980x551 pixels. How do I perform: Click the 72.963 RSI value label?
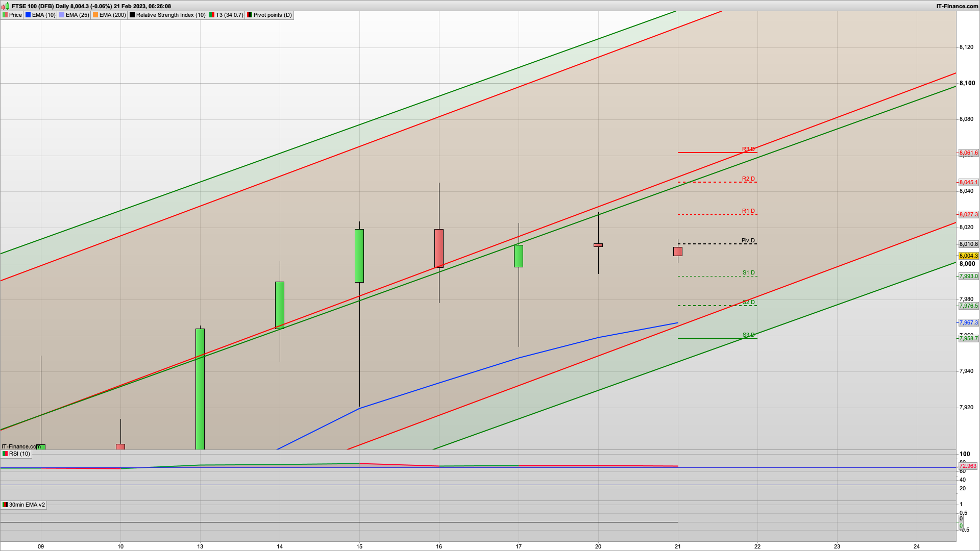pos(967,466)
